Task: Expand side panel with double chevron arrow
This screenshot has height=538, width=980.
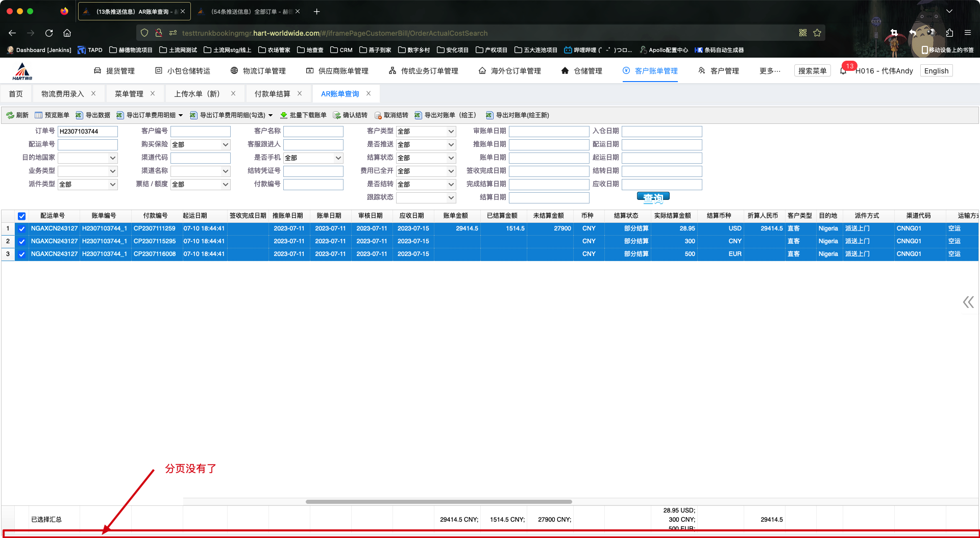Action: [x=968, y=302]
